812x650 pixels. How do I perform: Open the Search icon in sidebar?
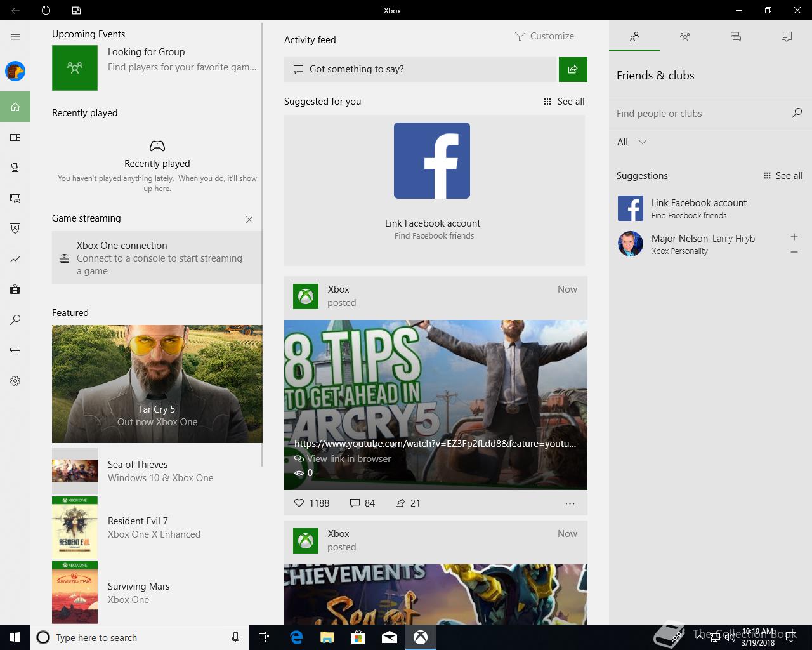click(x=15, y=320)
